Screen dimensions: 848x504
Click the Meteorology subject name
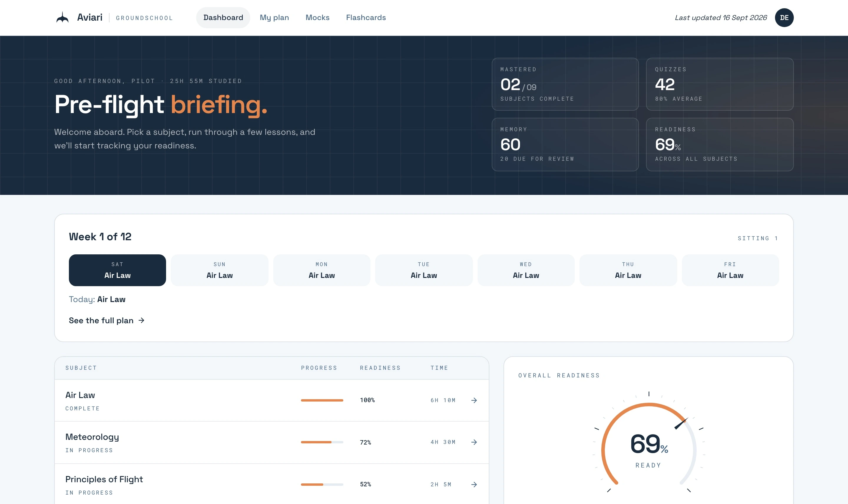[92, 437]
